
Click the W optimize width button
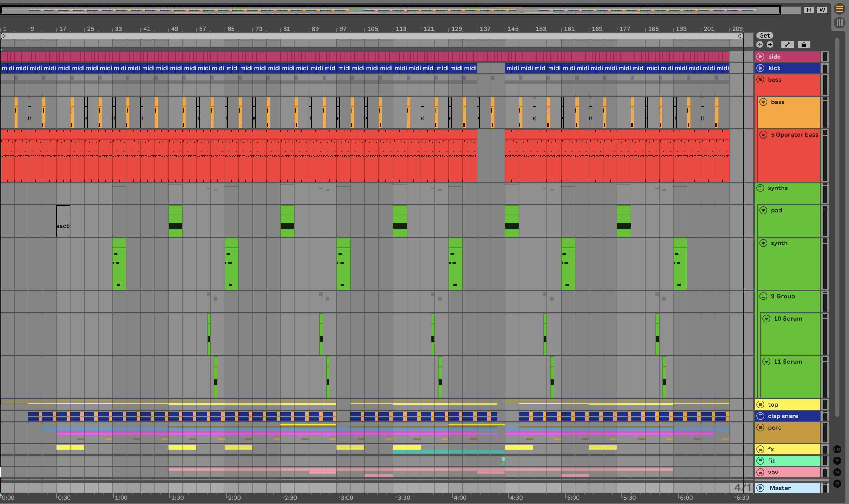(822, 10)
